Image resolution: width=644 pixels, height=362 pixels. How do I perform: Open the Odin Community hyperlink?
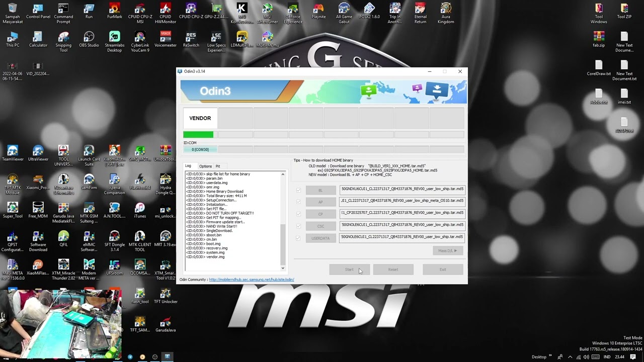(252, 280)
